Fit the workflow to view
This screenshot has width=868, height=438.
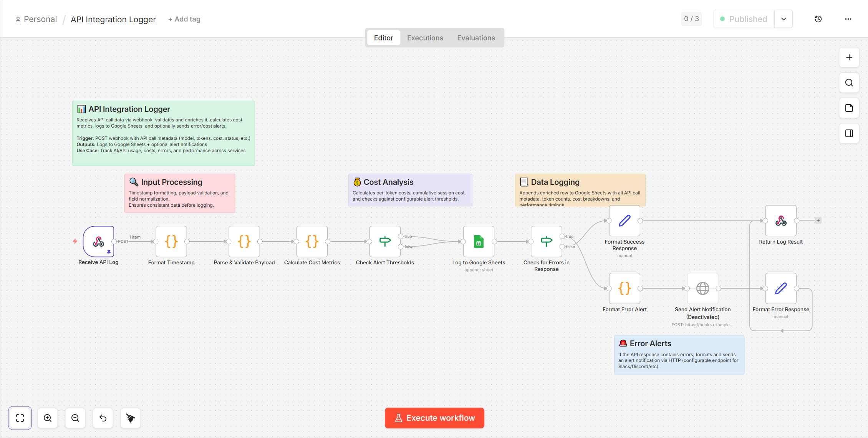pyautogui.click(x=20, y=418)
